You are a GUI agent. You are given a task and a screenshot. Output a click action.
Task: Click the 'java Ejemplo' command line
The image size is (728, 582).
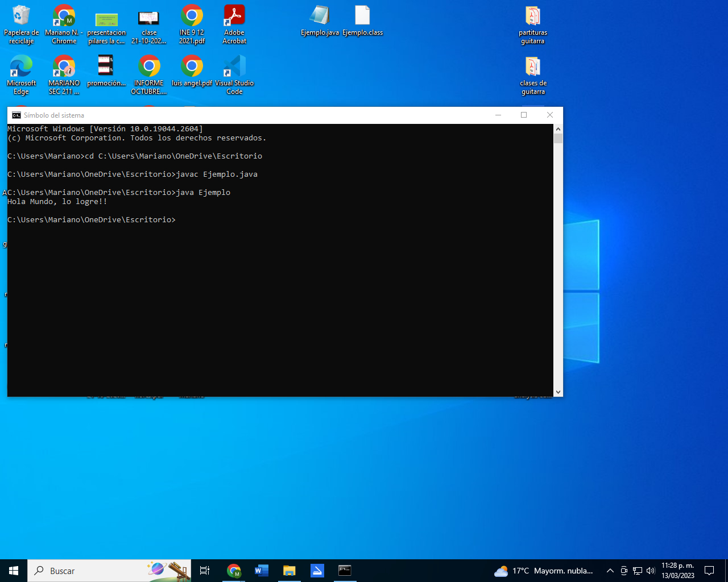[119, 193]
